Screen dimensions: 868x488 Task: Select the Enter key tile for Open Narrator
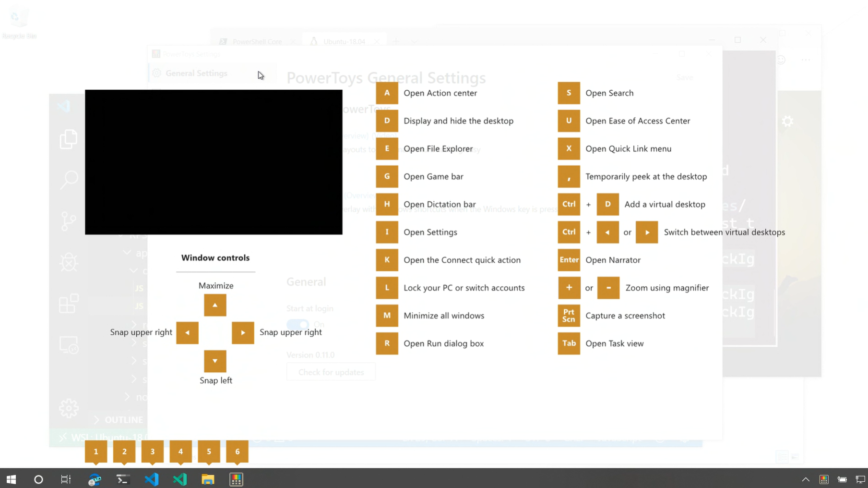[x=569, y=260]
